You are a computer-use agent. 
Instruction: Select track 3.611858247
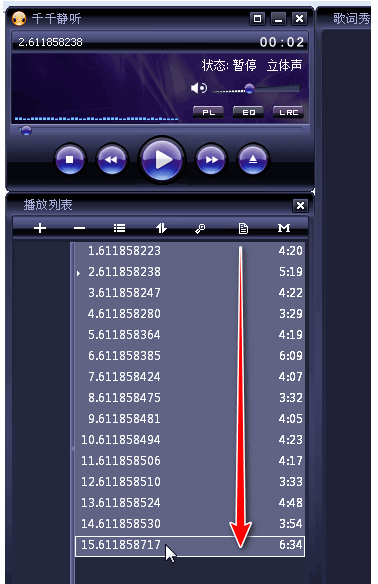coord(190,293)
